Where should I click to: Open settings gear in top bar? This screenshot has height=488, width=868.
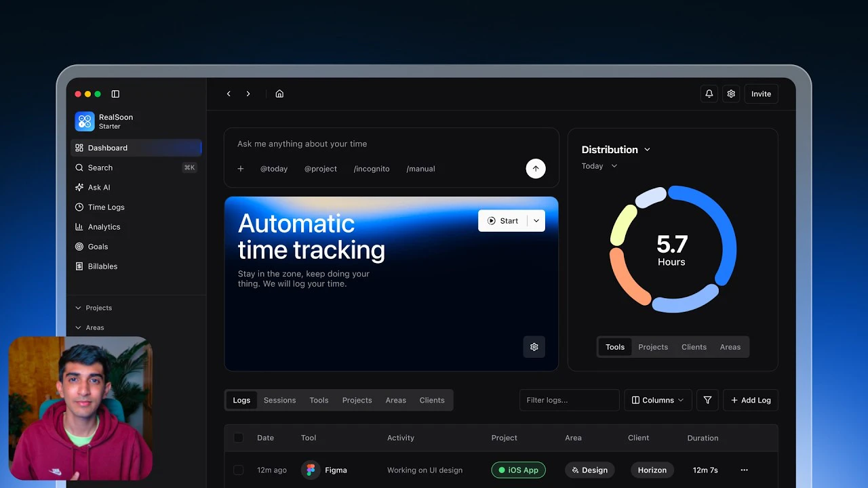point(731,94)
